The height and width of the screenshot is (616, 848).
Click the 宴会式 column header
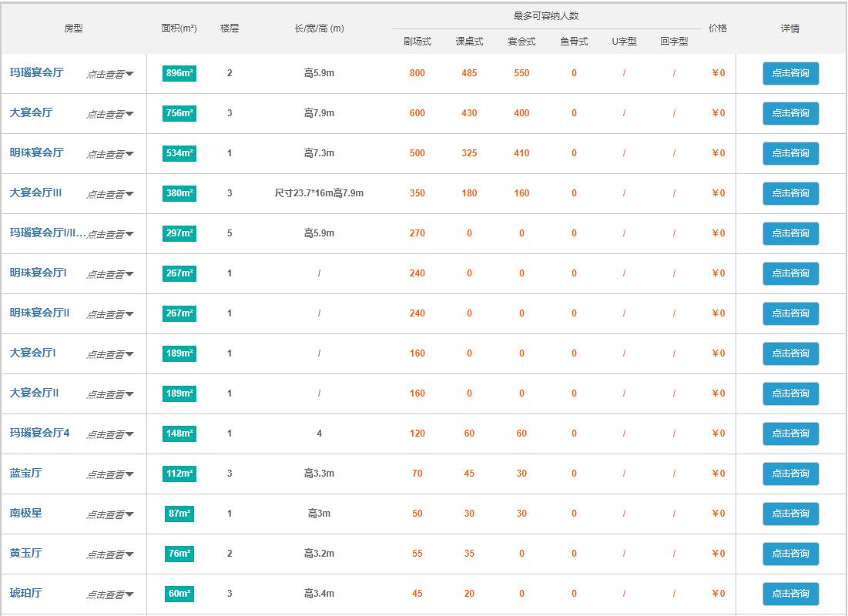click(x=521, y=41)
